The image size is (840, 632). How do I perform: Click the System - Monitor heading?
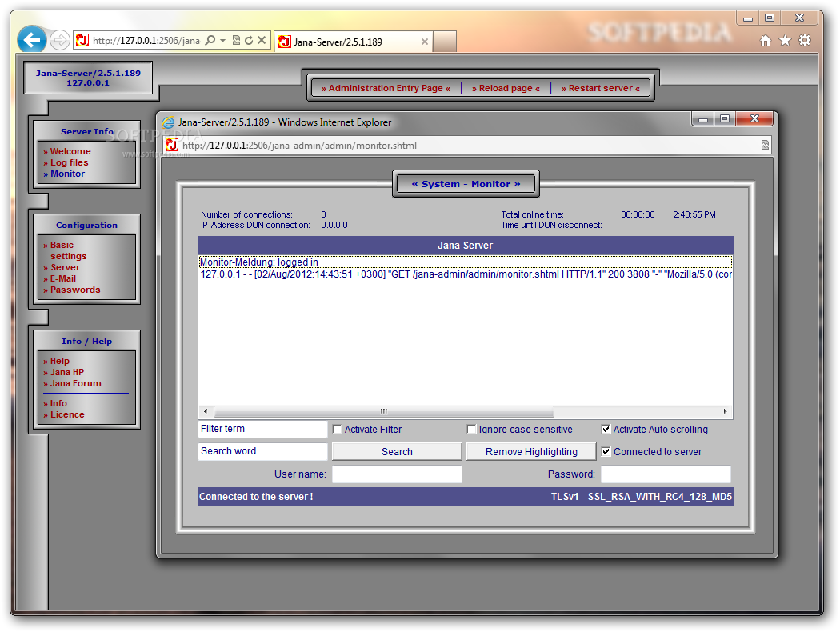pos(466,184)
